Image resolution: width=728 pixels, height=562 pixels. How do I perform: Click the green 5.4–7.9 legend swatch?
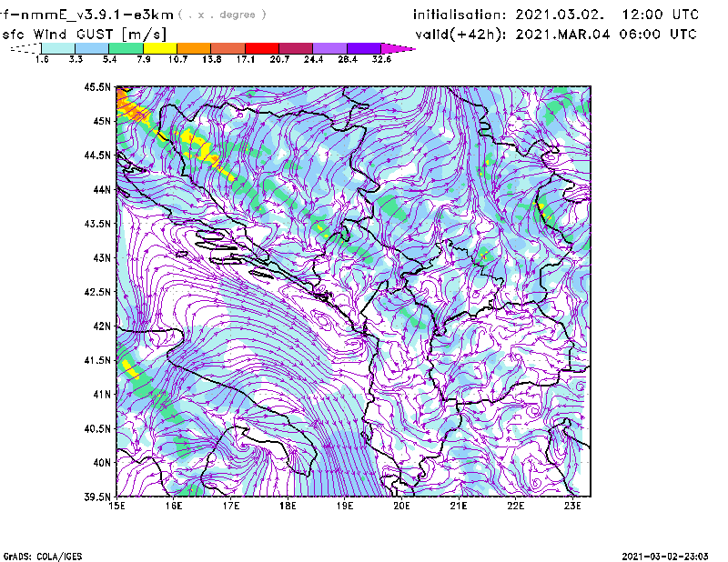coord(126,48)
